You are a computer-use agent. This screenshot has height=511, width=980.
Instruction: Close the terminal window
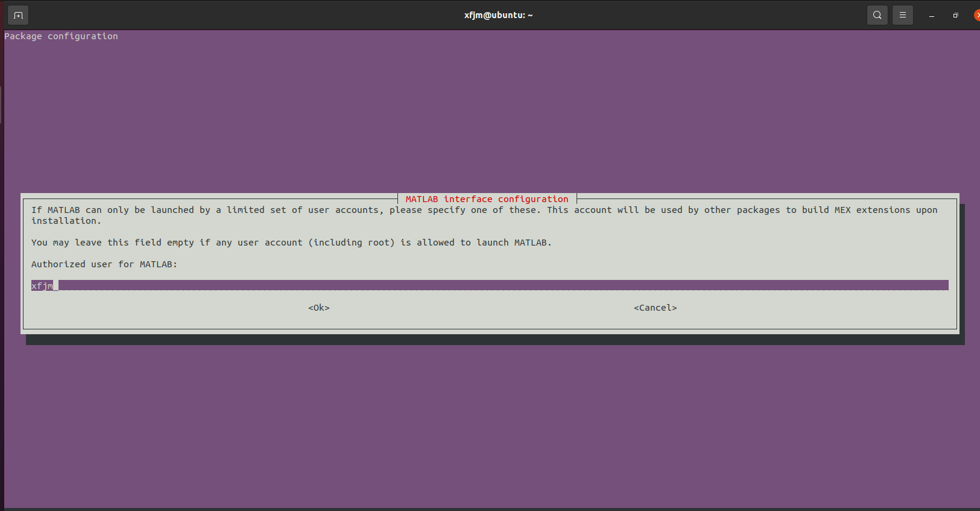[x=977, y=15]
